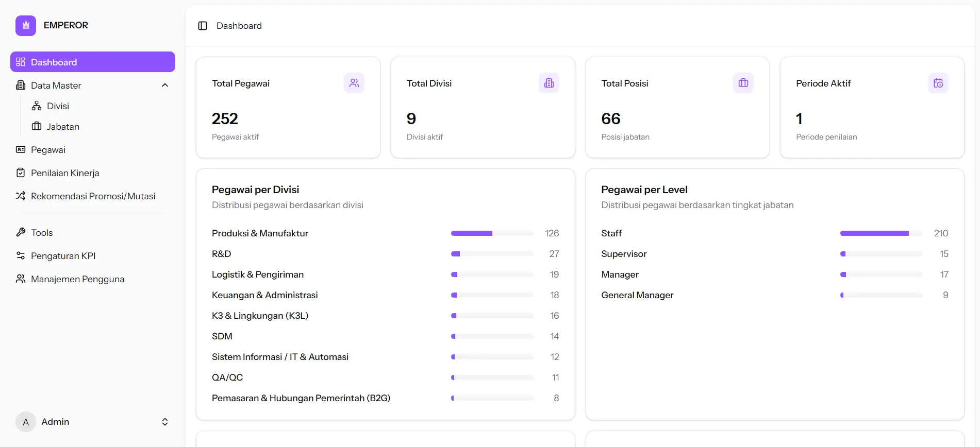The image size is (980, 447).
Task: Click the General Manager progress bar
Action: [x=881, y=295]
